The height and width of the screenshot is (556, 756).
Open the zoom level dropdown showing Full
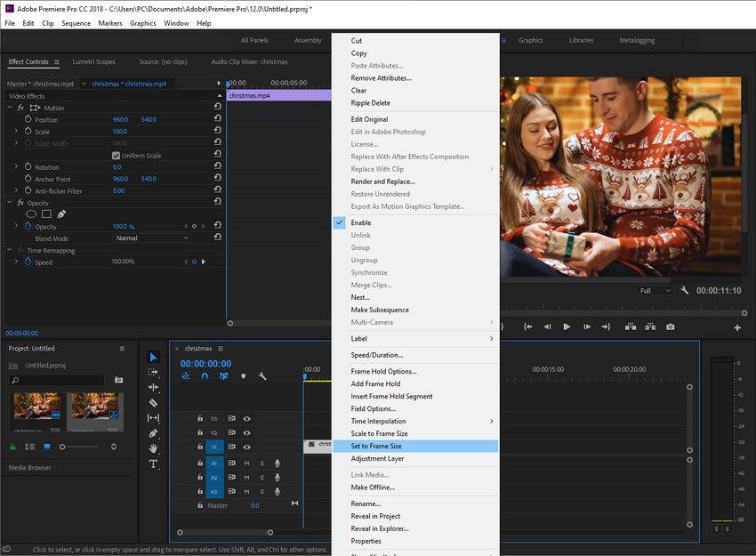point(655,290)
